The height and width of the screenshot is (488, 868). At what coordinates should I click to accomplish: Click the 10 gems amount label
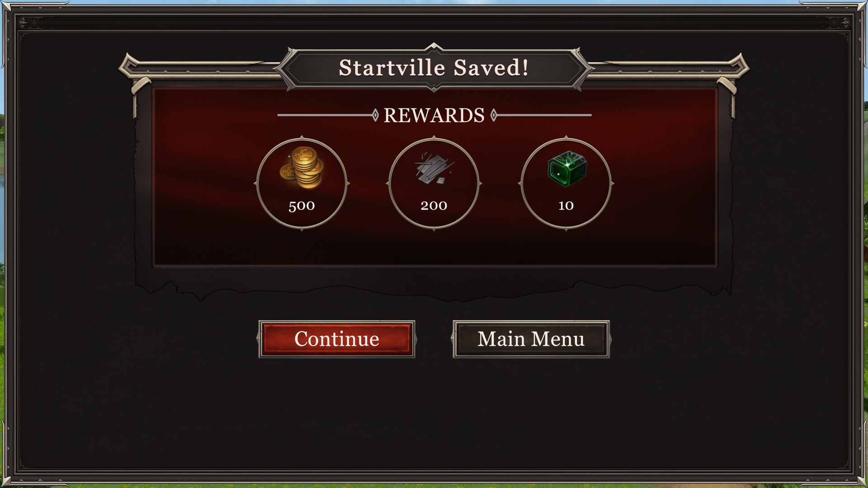click(566, 206)
